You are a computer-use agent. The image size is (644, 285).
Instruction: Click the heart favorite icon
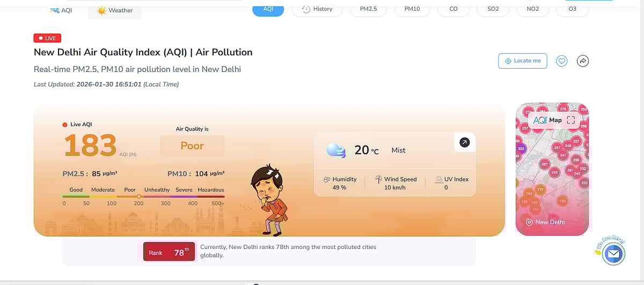[561, 61]
